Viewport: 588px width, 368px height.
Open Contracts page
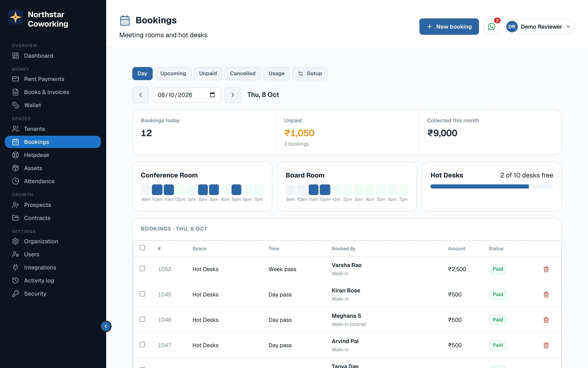(x=53, y=218)
